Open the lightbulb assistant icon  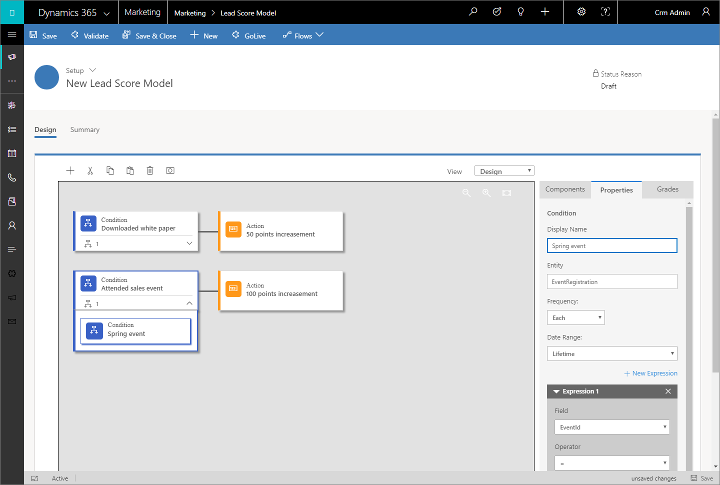point(521,12)
